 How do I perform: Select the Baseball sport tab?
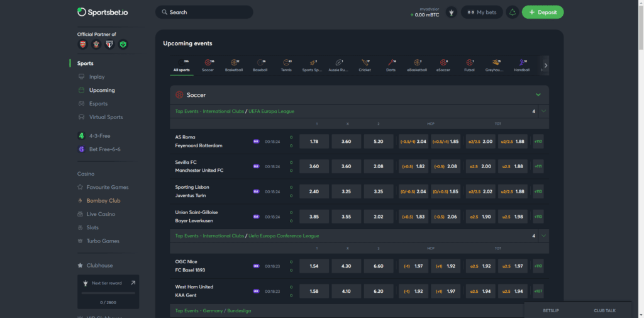260,65
